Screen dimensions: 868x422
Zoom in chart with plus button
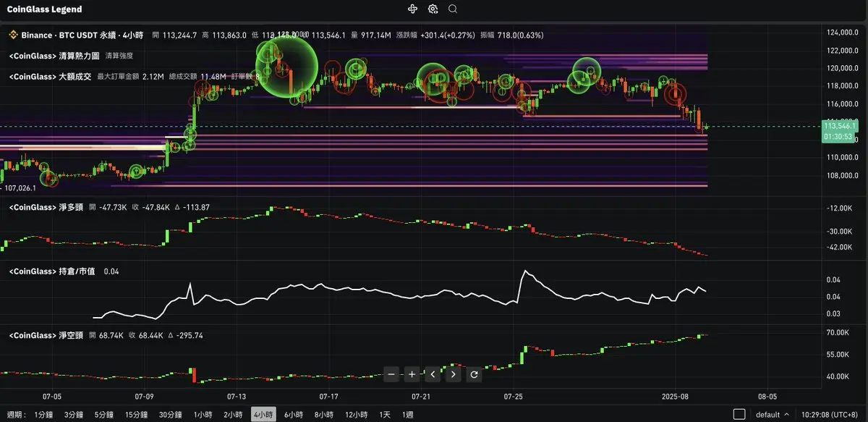[412, 374]
